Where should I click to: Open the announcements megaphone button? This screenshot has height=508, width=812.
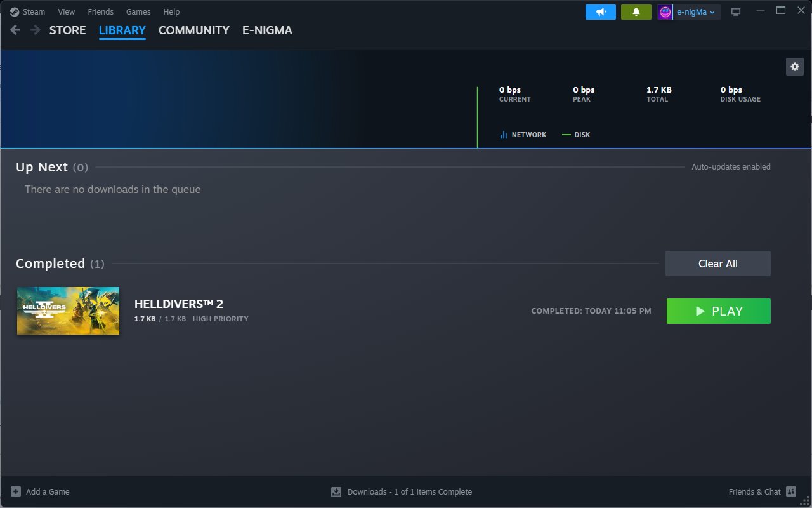pos(601,12)
